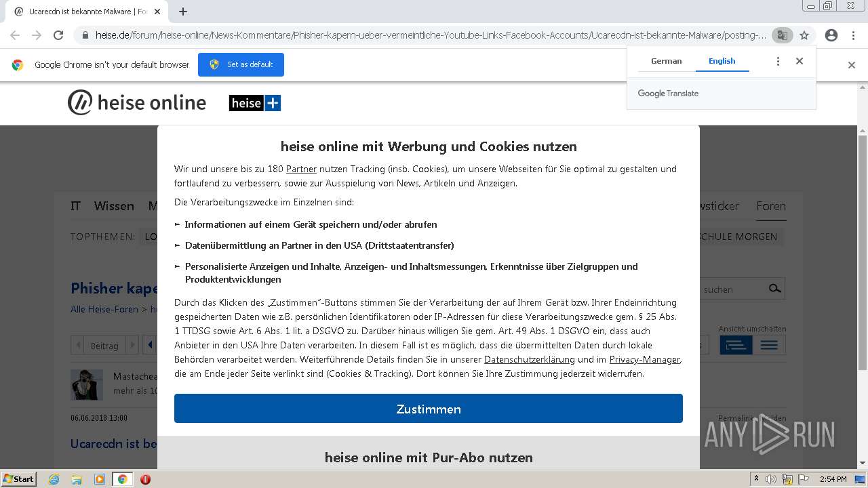Click the Opera taskbar icon
Screen dimensions: 868x488
click(x=145, y=479)
